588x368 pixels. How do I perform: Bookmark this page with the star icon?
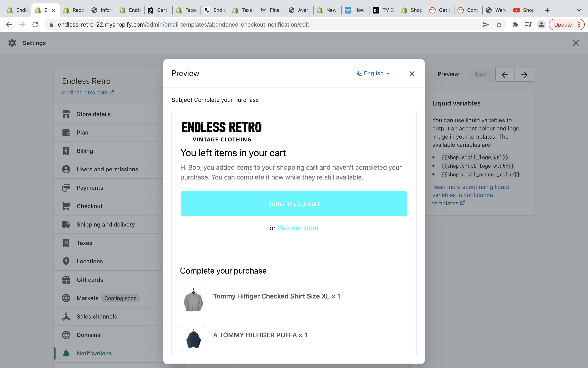(499, 25)
